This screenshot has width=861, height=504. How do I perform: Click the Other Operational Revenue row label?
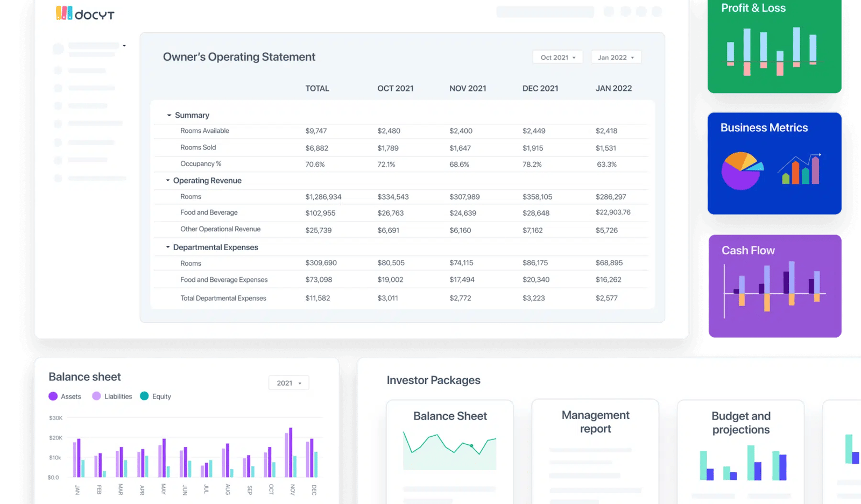[220, 229]
